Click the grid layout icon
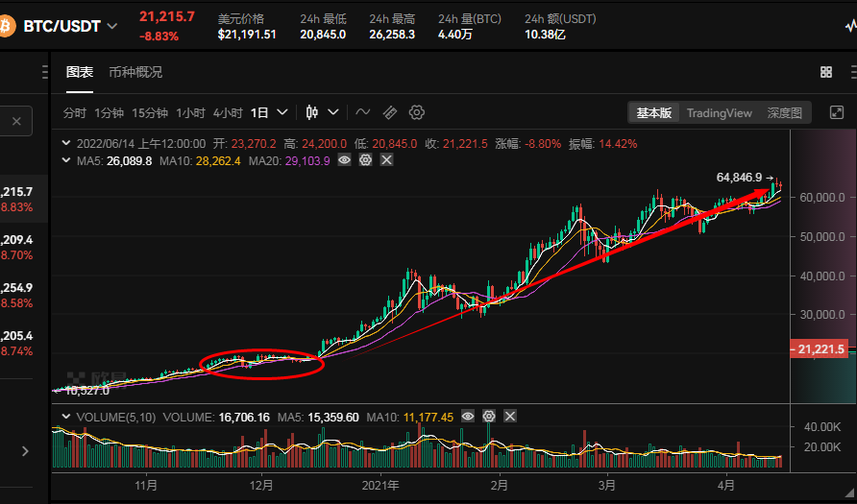Image resolution: width=857 pixels, height=504 pixels. coord(826,72)
